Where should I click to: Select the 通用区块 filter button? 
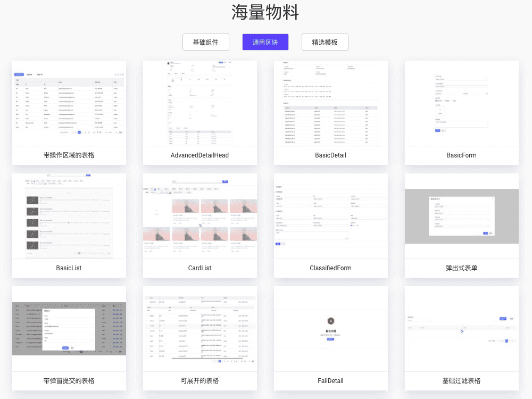[x=265, y=42]
